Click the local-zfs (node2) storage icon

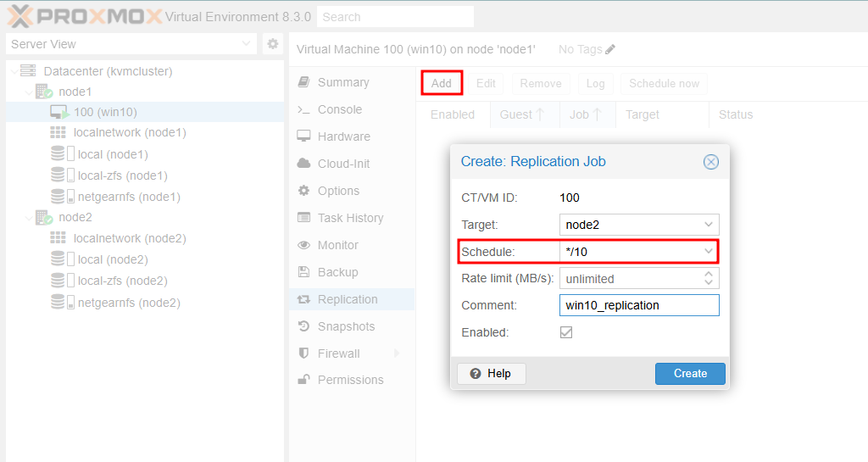[x=62, y=280]
